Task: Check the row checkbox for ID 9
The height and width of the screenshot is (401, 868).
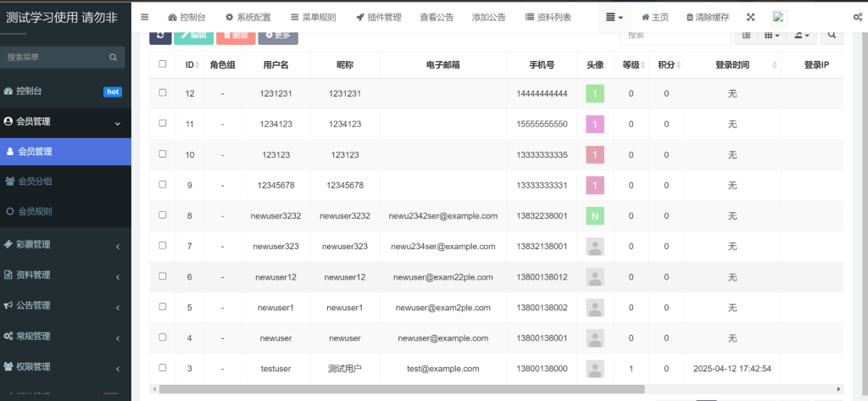Action: (x=163, y=185)
